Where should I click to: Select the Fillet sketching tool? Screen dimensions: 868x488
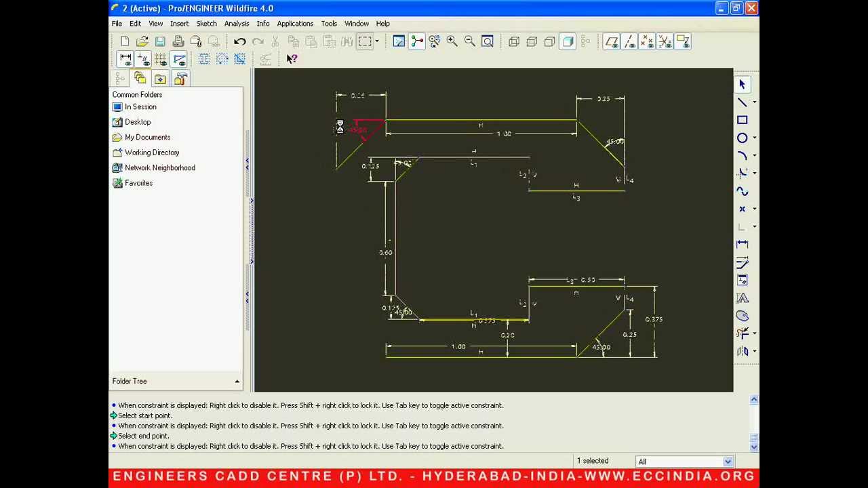743,173
